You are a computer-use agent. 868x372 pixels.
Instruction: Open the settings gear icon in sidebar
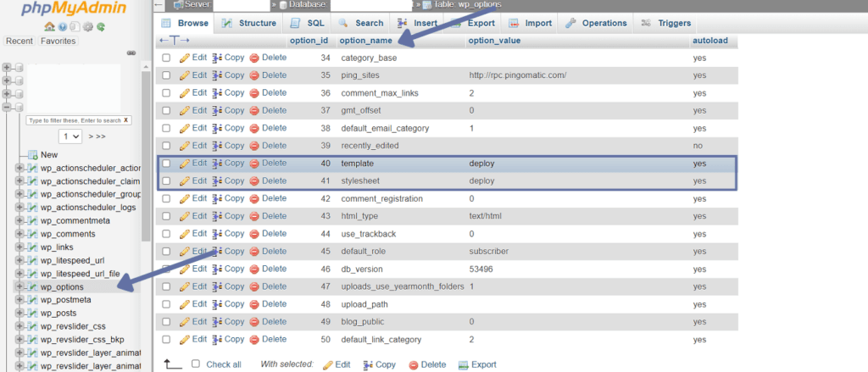click(87, 26)
